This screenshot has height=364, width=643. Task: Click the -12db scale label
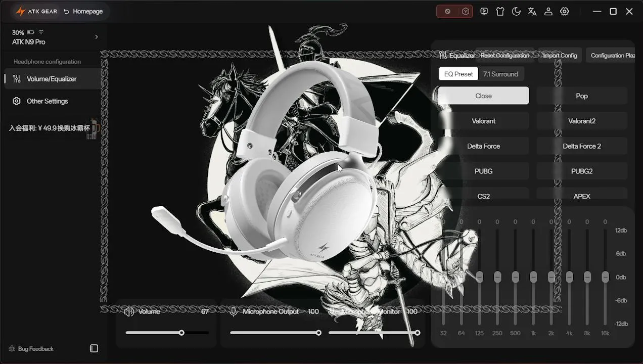click(x=621, y=324)
